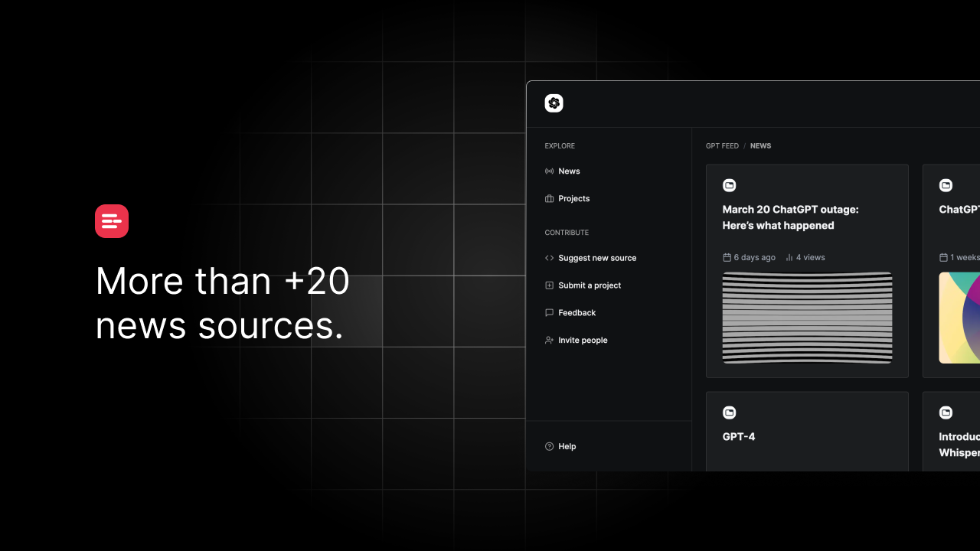980x551 pixels.
Task: Click source icon on GPT-4 card
Action: [730, 413]
